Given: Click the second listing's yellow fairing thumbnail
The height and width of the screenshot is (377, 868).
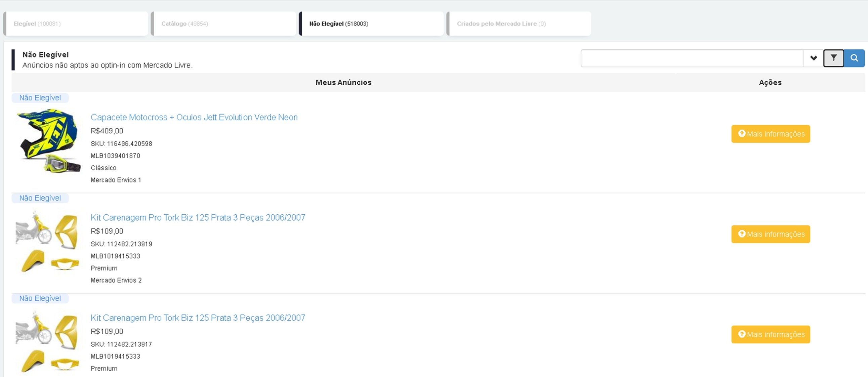Looking at the screenshot, I should pyautogui.click(x=47, y=241).
